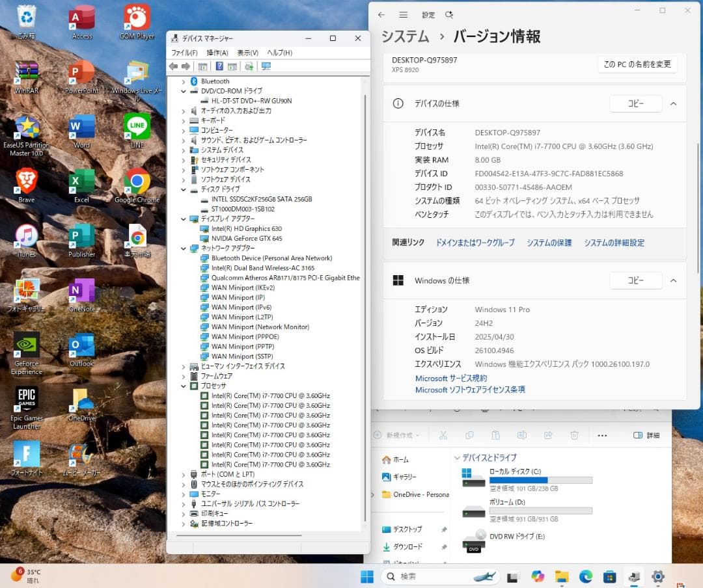Click the Rename icon in File Explorer
Image resolution: width=703 pixels, height=588 pixels.
[522, 434]
